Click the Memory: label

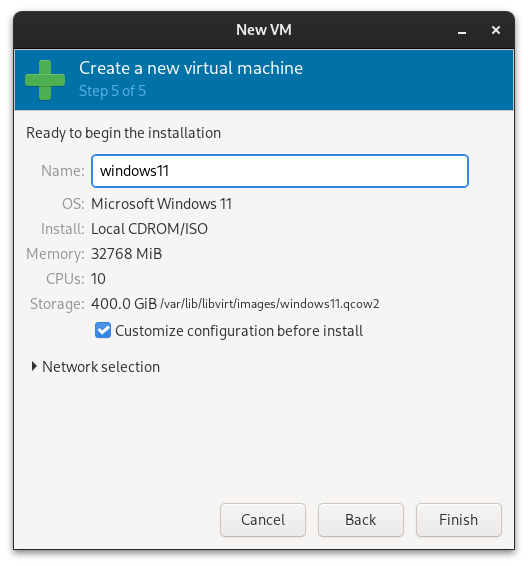(x=55, y=254)
